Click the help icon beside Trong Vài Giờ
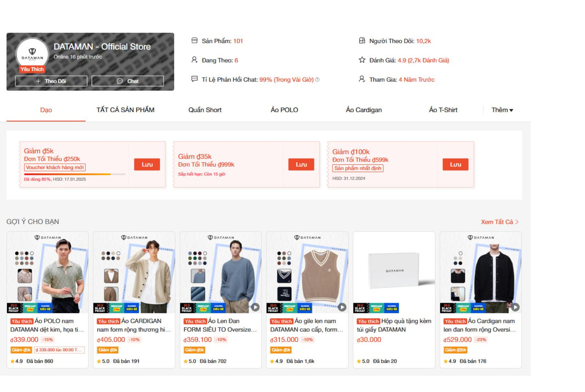Viewport: 585px width, 392px height. tap(317, 79)
